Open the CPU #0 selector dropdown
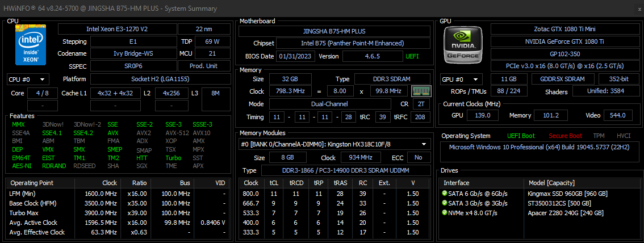Screen dimensions: 644x243 point(28,79)
